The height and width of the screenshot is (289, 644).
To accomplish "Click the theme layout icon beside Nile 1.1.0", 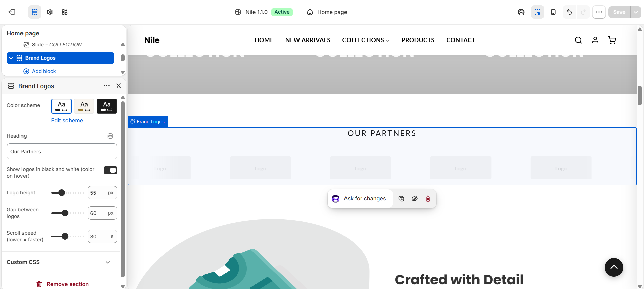I will click(x=238, y=12).
